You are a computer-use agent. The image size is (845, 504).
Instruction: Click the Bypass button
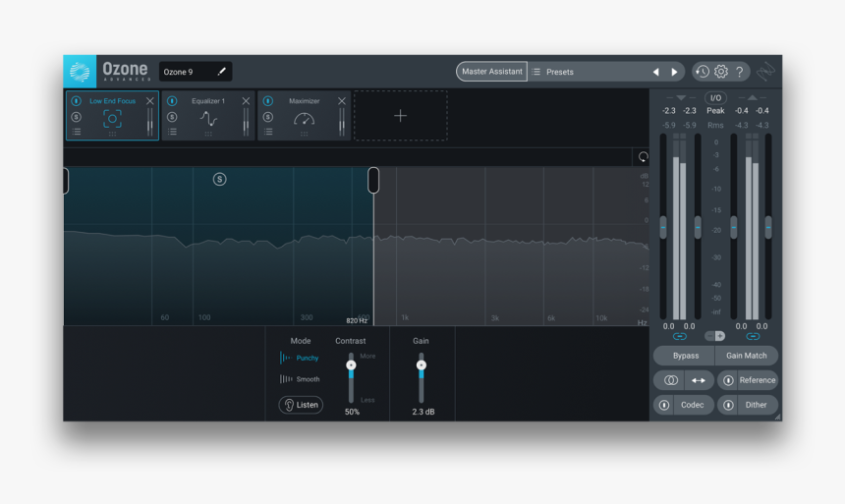(685, 356)
